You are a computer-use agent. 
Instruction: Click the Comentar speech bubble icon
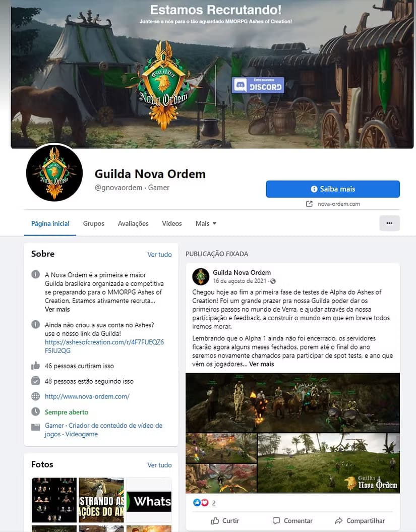pos(276,520)
